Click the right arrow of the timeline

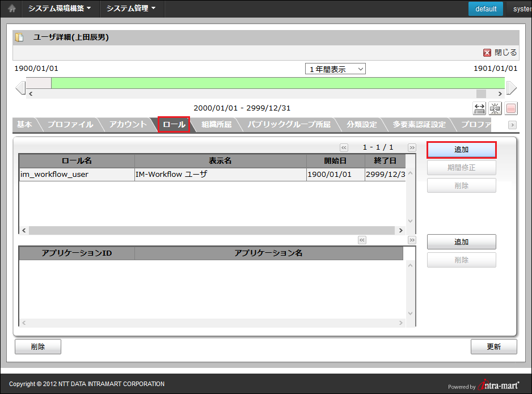[511, 88]
